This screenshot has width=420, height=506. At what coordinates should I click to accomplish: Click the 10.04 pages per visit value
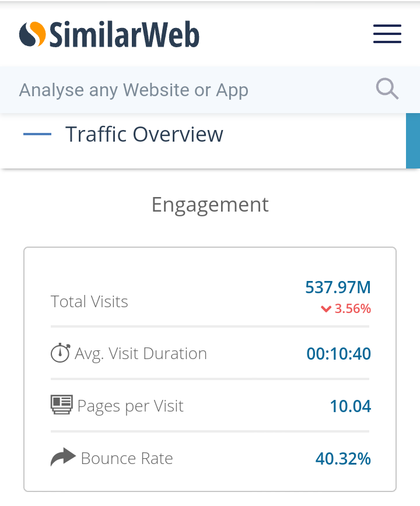click(x=351, y=406)
